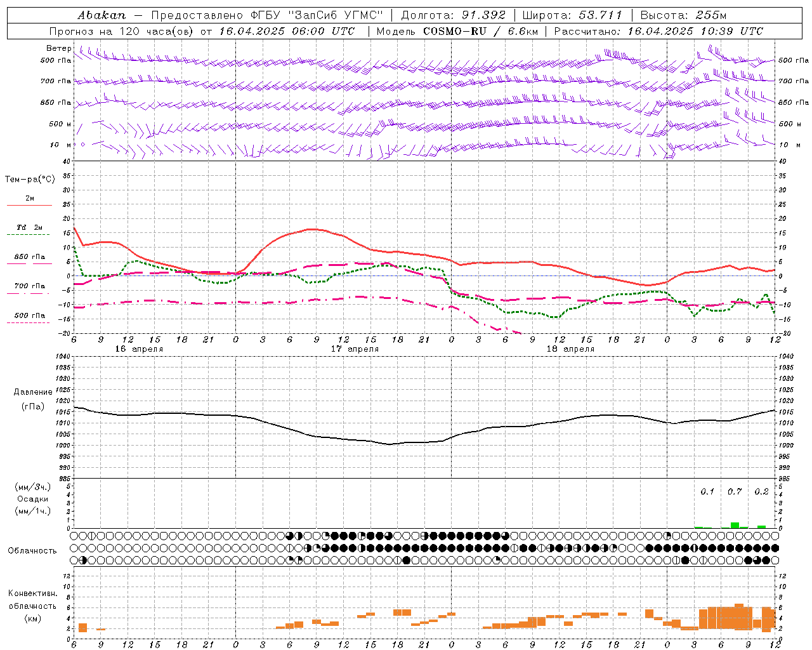Click the (мм/1ч.) precipitation unit label
Screen dimensions: 812x650
coord(33,511)
